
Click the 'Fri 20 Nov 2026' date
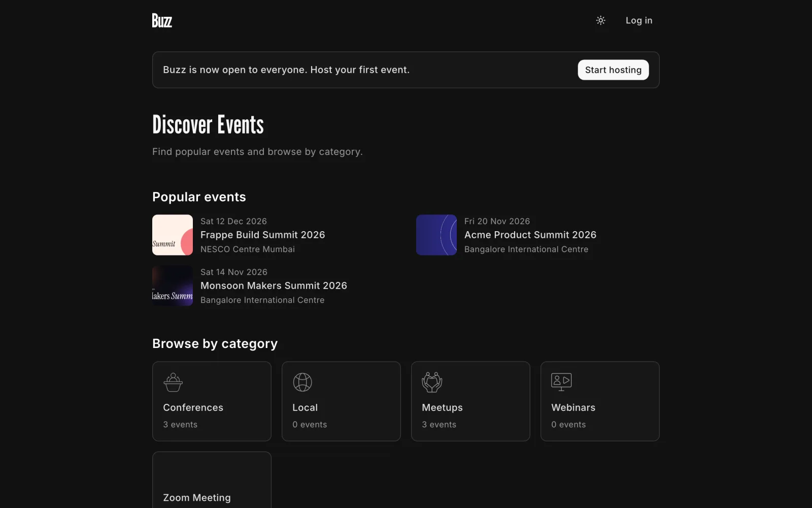pos(497,221)
